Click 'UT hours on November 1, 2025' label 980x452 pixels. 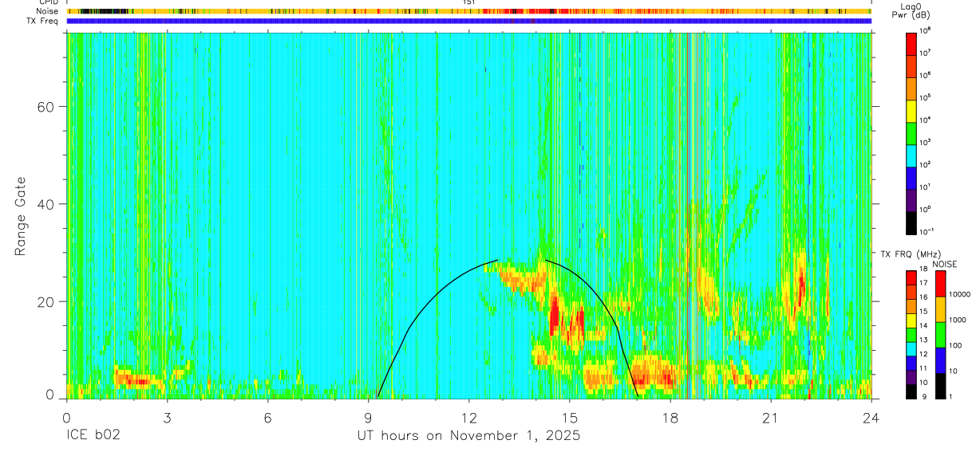(468, 436)
